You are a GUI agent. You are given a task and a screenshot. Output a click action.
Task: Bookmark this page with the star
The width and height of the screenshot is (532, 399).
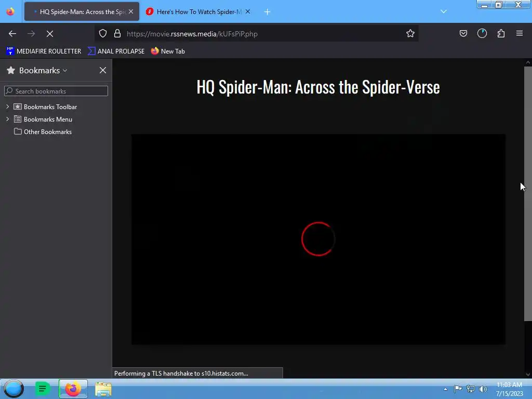(x=410, y=33)
